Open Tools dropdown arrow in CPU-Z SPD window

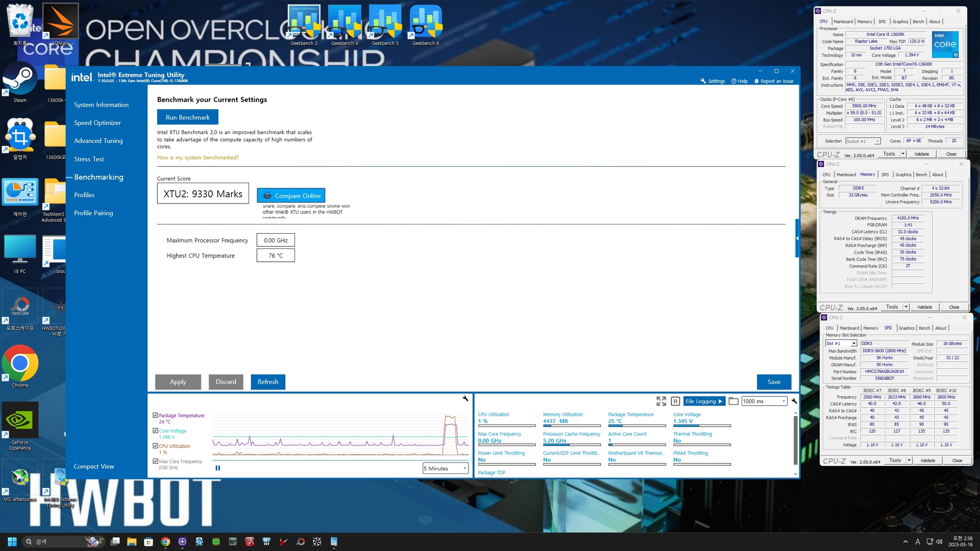909,461
